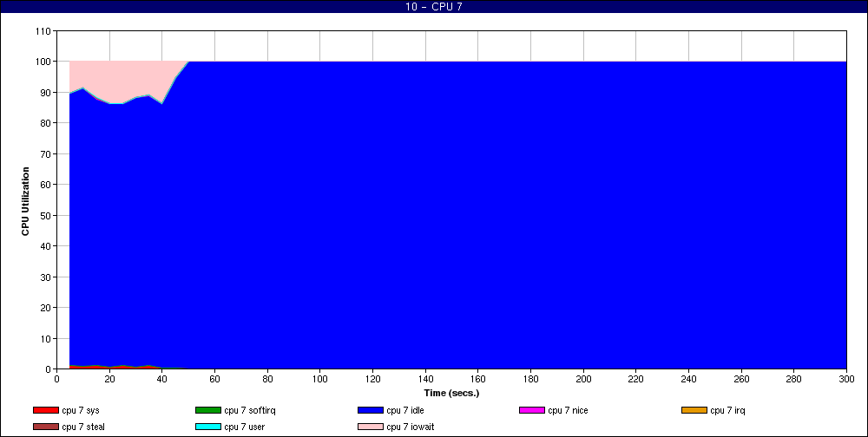Click the 110 value on the y-axis
Screen dimensions: 868x437
(x=44, y=31)
